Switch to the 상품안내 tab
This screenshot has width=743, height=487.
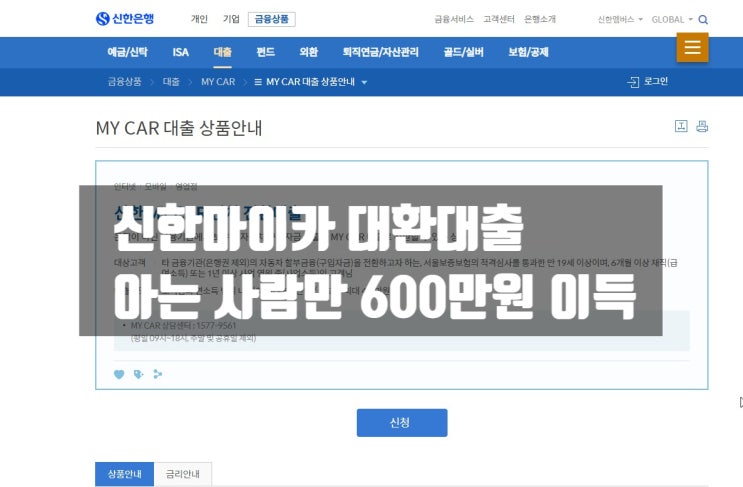pos(125,474)
